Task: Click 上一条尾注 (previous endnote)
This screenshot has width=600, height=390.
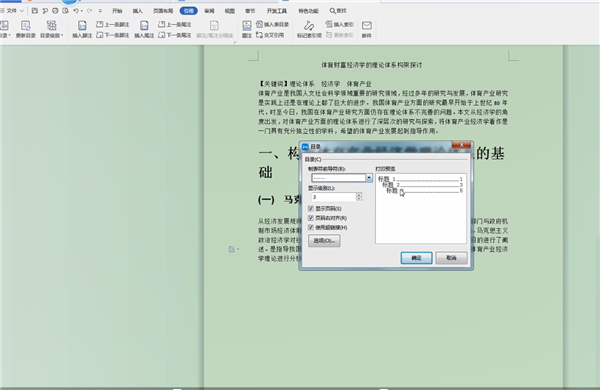Action: (x=174, y=24)
